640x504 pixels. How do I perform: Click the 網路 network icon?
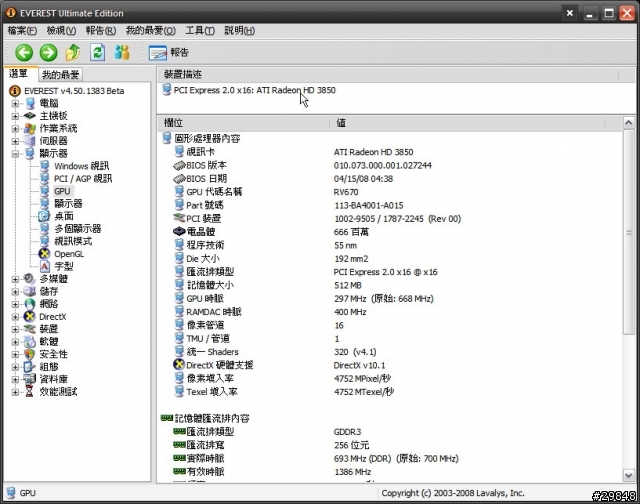(x=29, y=304)
